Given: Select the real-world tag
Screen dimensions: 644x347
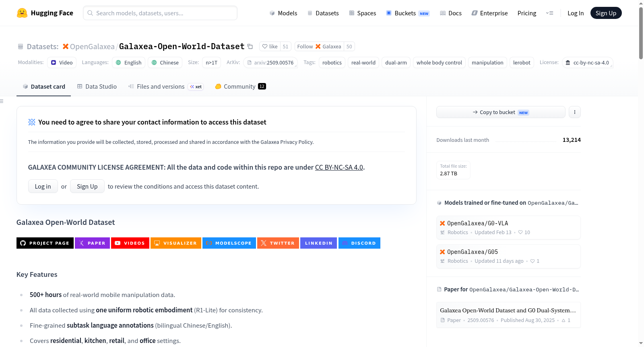Looking at the screenshot, I should point(363,62).
